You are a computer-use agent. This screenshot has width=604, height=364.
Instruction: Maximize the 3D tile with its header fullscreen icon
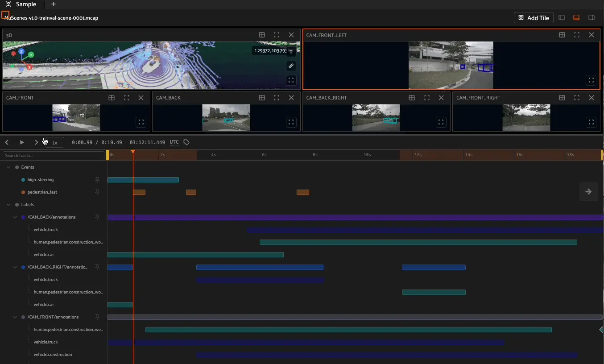[277, 35]
